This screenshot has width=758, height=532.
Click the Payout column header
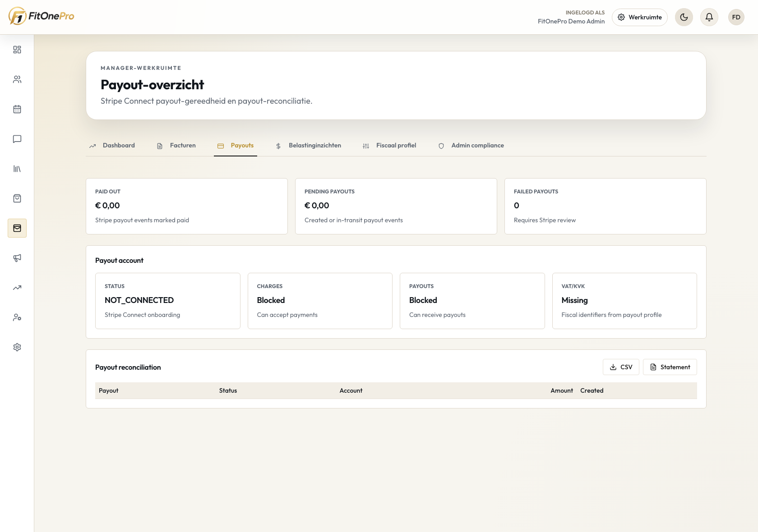[x=109, y=390]
